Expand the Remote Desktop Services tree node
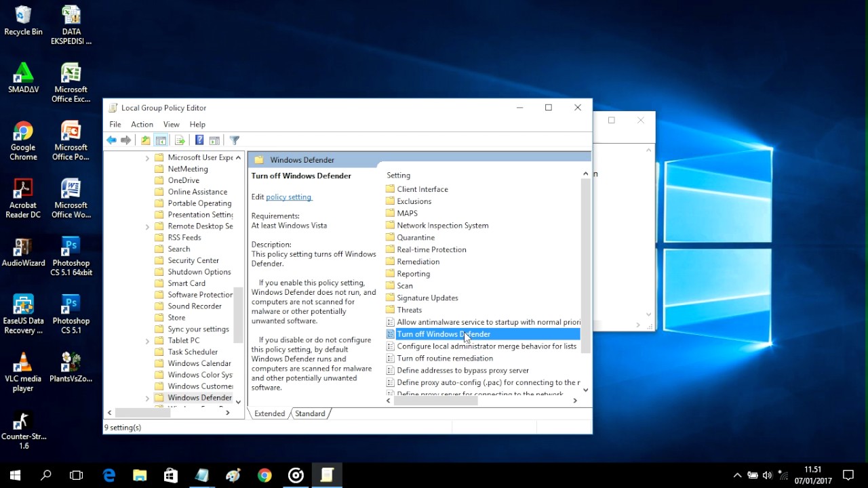Image resolution: width=868 pixels, height=488 pixels. point(147,226)
